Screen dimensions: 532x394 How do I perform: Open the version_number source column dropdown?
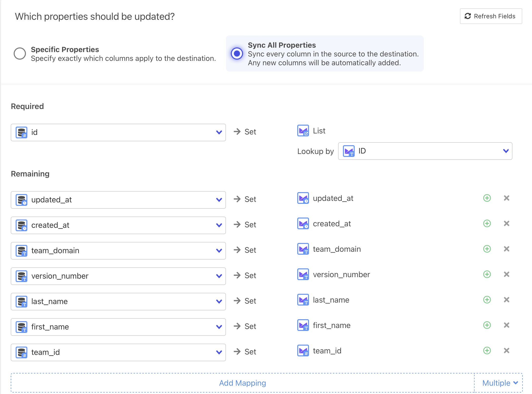[x=118, y=276]
